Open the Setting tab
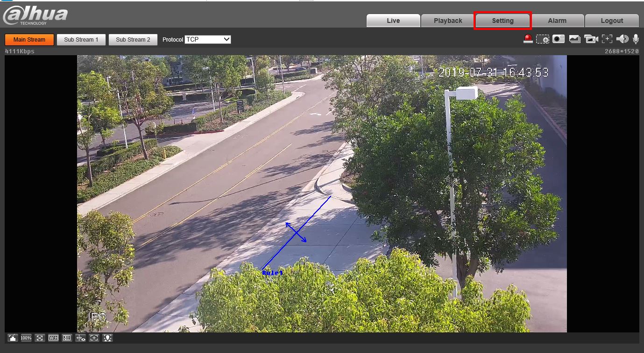The height and width of the screenshot is (353, 644). (x=502, y=21)
